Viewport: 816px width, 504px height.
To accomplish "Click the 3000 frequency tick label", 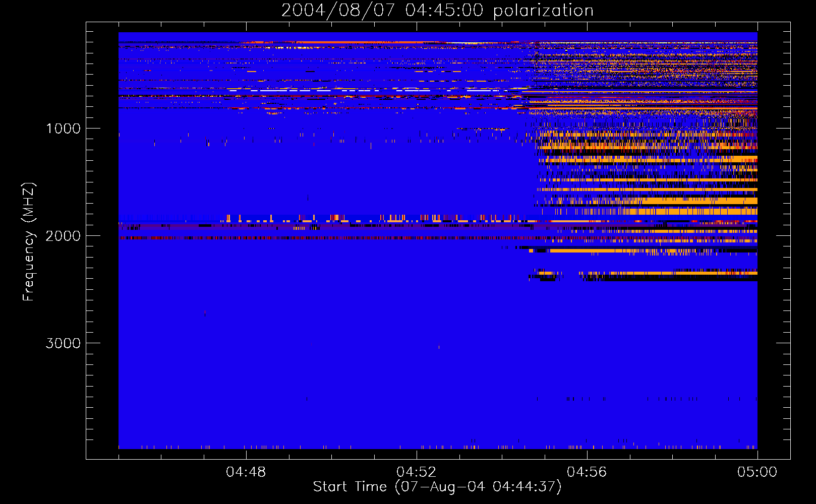I will coord(63,343).
